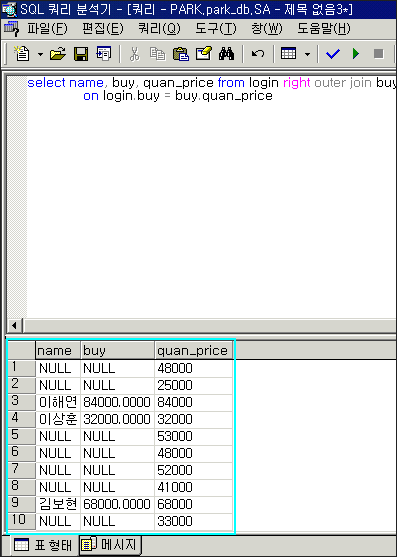Click the 84000.0000 buy cell
This screenshot has width=397, height=557.
118,402
